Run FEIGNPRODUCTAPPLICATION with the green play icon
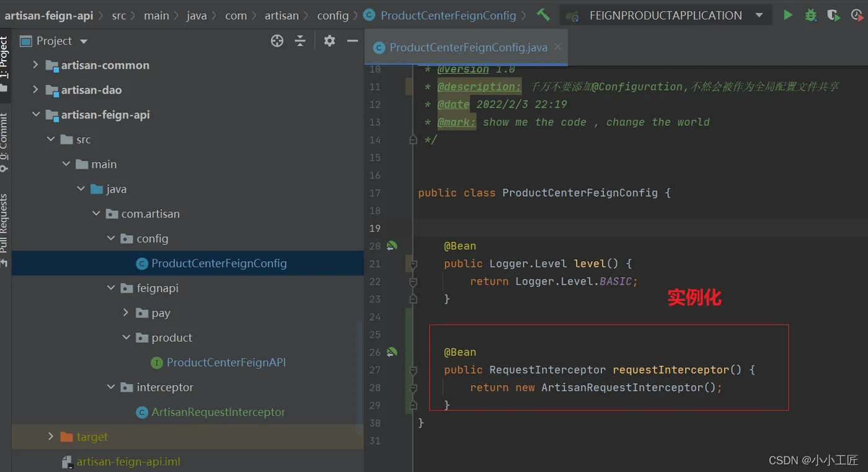This screenshot has width=868, height=472. (x=788, y=15)
